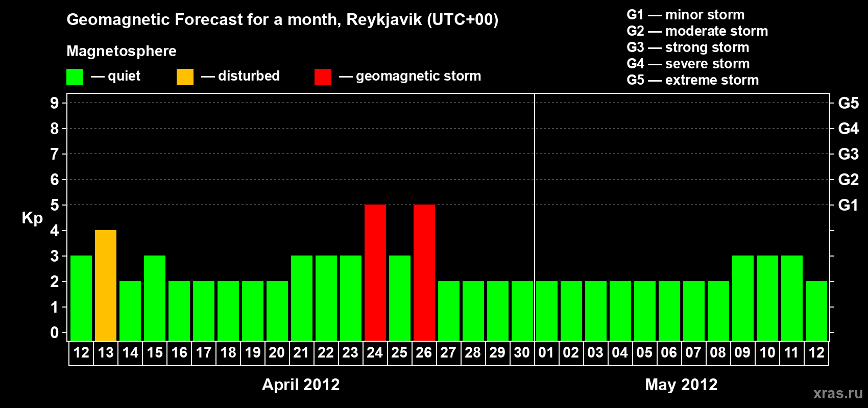Click the Magnetosphere heading
Screen dimensions: 868x408
pos(122,52)
